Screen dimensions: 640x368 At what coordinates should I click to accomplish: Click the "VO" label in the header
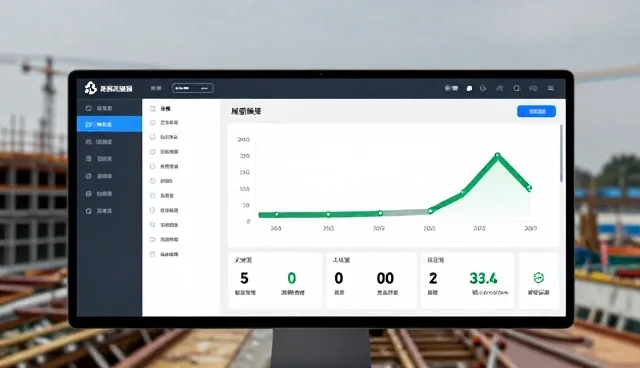coord(533,88)
